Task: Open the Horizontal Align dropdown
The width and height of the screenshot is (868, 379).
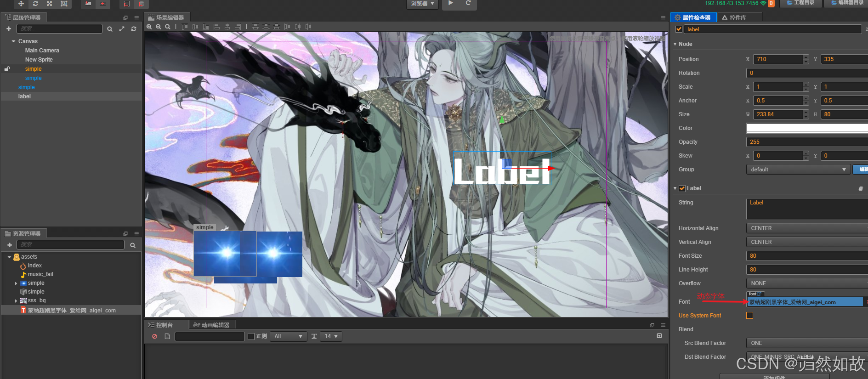Action: (x=807, y=228)
